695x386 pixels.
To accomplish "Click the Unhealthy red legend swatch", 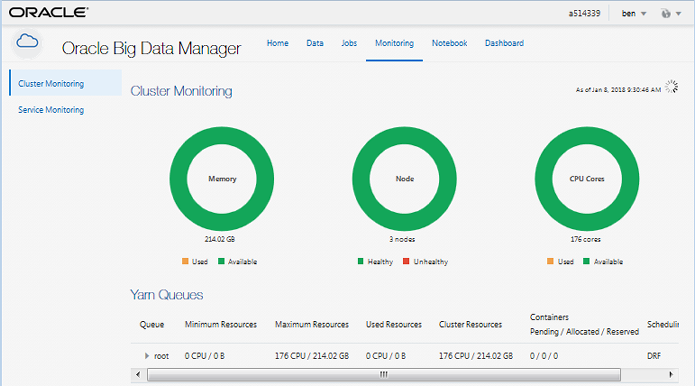I will (406, 261).
